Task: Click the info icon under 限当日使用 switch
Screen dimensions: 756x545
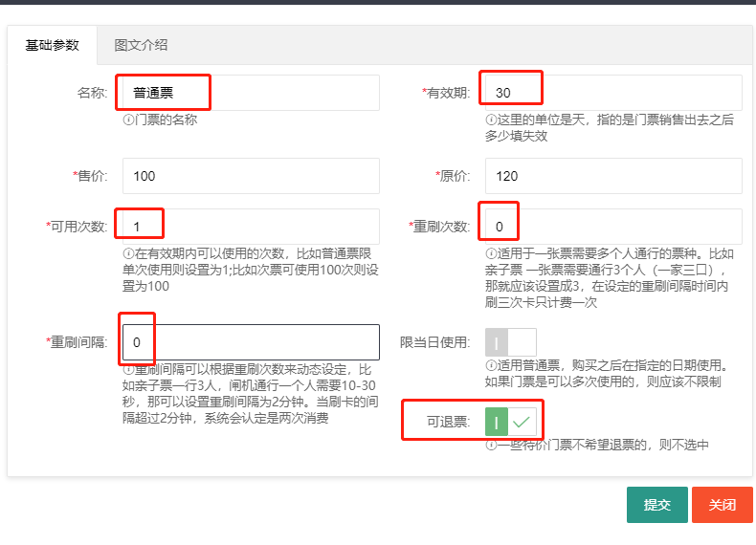Action: (x=491, y=365)
